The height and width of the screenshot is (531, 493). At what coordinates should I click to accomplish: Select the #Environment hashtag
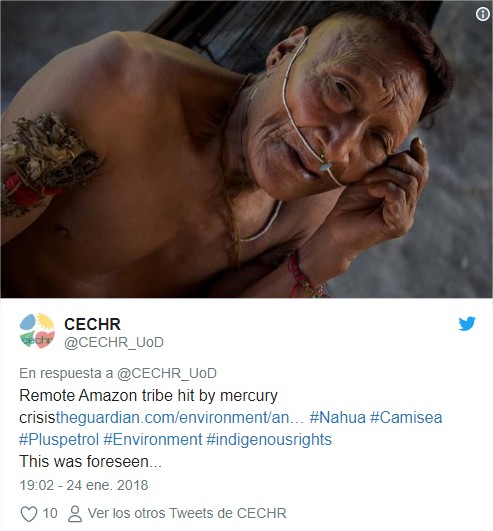pos(153,440)
